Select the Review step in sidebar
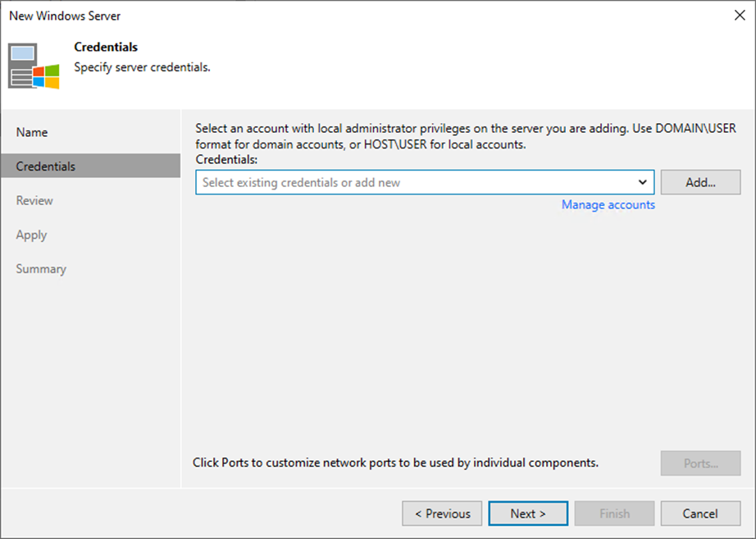Screen dimensions: 756x539 pos(91,200)
